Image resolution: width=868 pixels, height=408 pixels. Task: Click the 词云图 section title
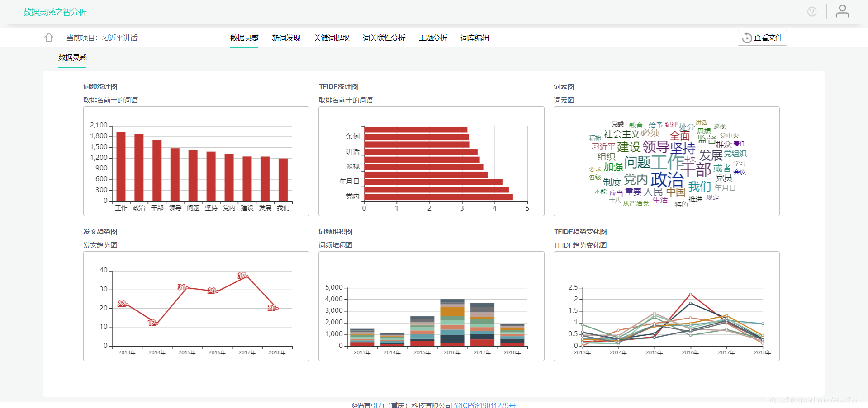tap(564, 86)
